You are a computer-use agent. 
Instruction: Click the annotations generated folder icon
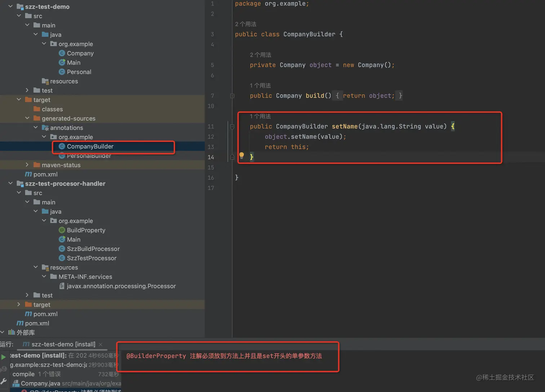(x=45, y=128)
